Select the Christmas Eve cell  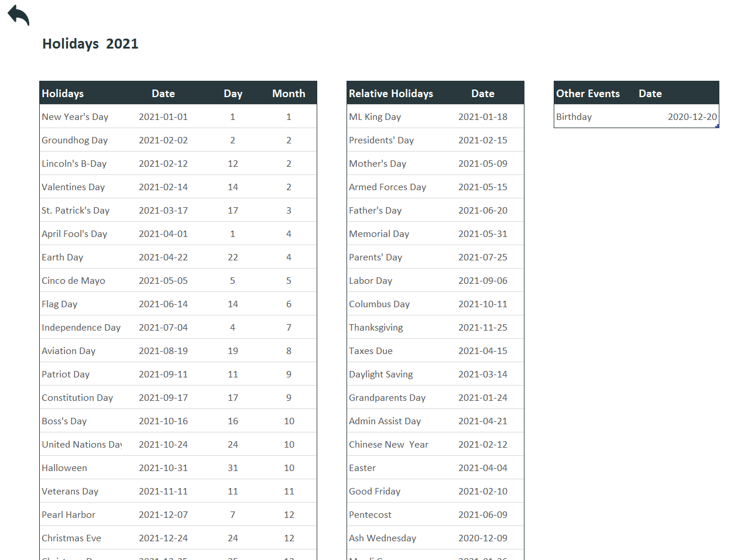[71, 538]
